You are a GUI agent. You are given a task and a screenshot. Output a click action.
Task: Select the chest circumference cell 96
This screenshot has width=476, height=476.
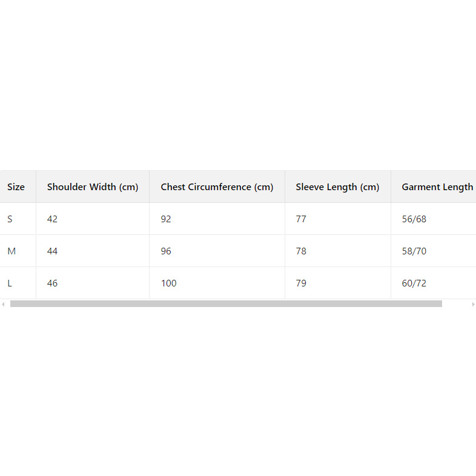pyautogui.click(x=166, y=251)
